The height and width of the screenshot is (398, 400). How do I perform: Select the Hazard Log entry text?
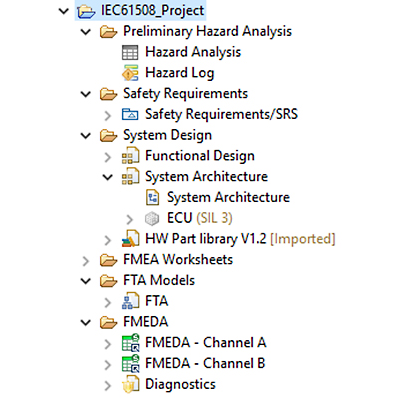[x=180, y=73]
